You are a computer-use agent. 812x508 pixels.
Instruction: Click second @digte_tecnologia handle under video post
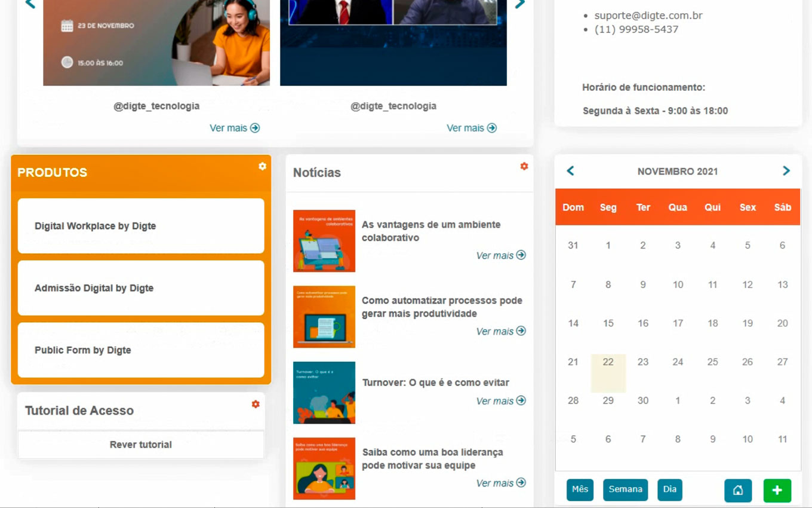[393, 106]
